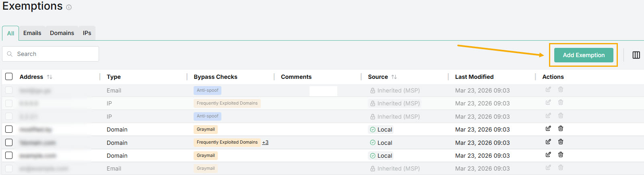Click trash icon on IP Frequently Exploited Domains row
The image size is (644, 175).
click(x=561, y=102)
